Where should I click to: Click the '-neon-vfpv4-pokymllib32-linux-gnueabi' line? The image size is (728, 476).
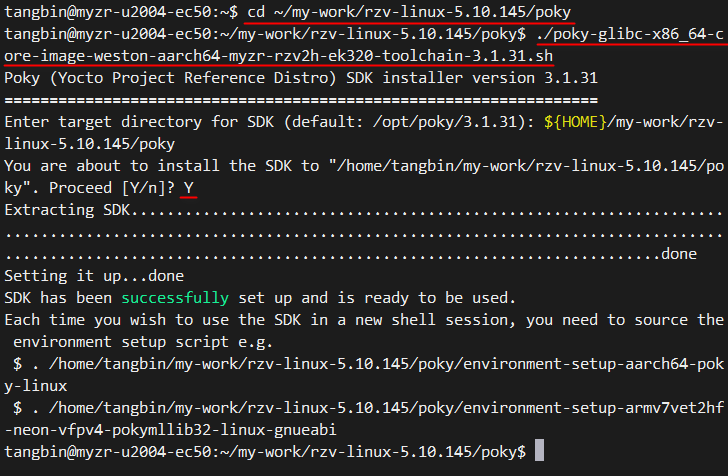(x=170, y=430)
